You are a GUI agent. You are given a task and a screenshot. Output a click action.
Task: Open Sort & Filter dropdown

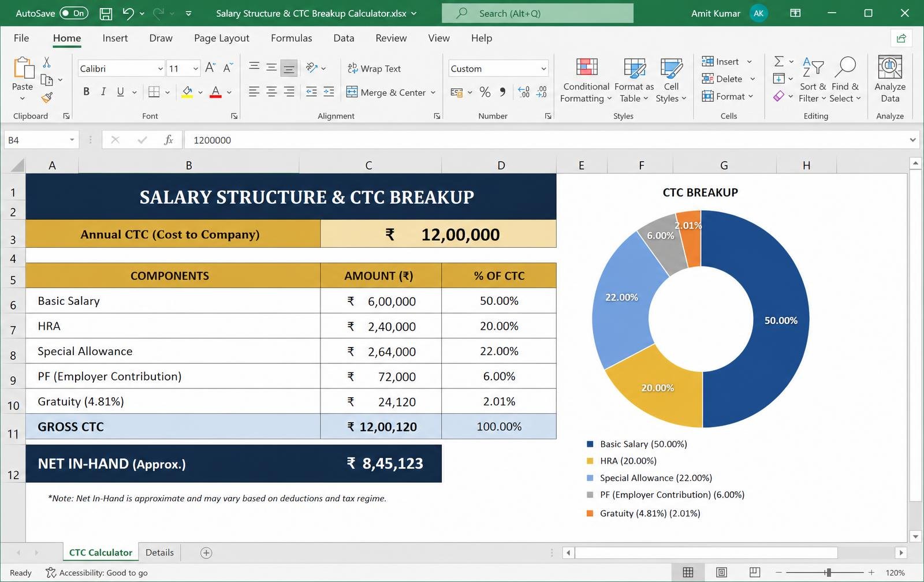tap(812, 80)
